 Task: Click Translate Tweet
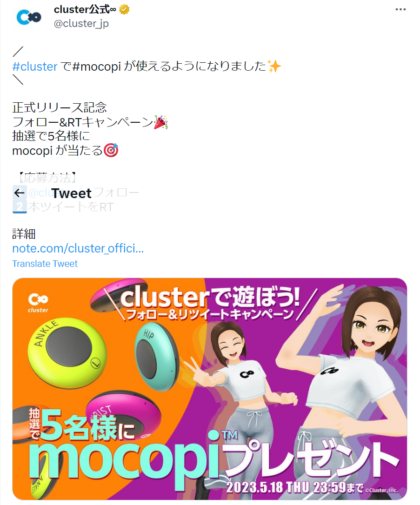45,264
